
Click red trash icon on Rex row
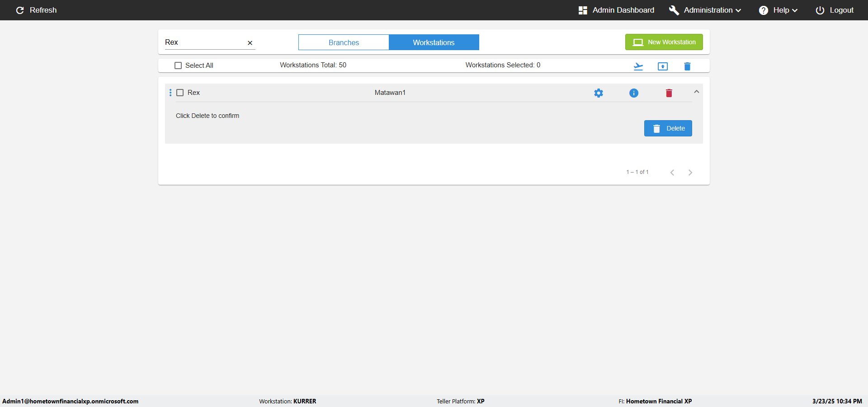point(669,93)
